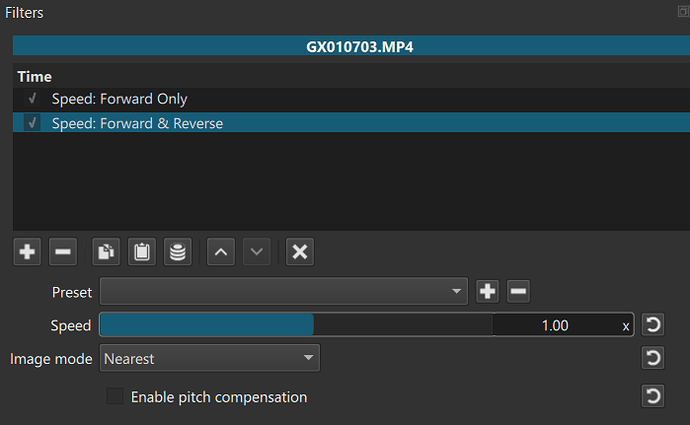Delete the preset with minus icon
The image size is (690, 425).
click(x=518, y=292)
